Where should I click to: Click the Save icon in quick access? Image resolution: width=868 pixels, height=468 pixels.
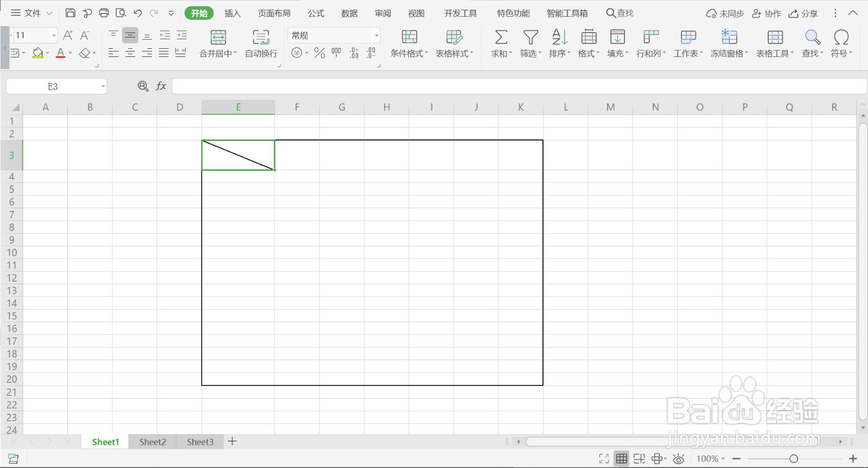click(x=70, y=13)
